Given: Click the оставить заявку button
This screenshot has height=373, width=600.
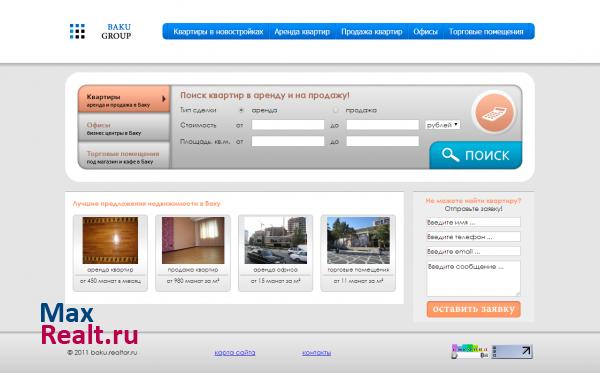Looking at the screenshot, I should click(x=474, y=309).
